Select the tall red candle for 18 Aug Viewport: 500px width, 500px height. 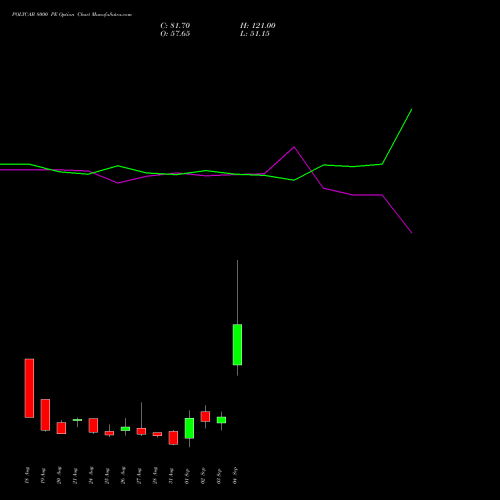coord(29,388)
